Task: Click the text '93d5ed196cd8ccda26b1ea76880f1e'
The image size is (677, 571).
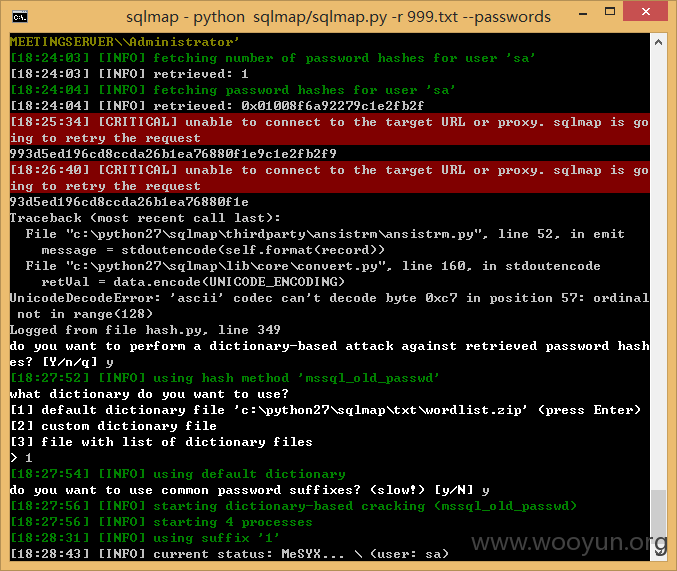Action: (129, 202)
